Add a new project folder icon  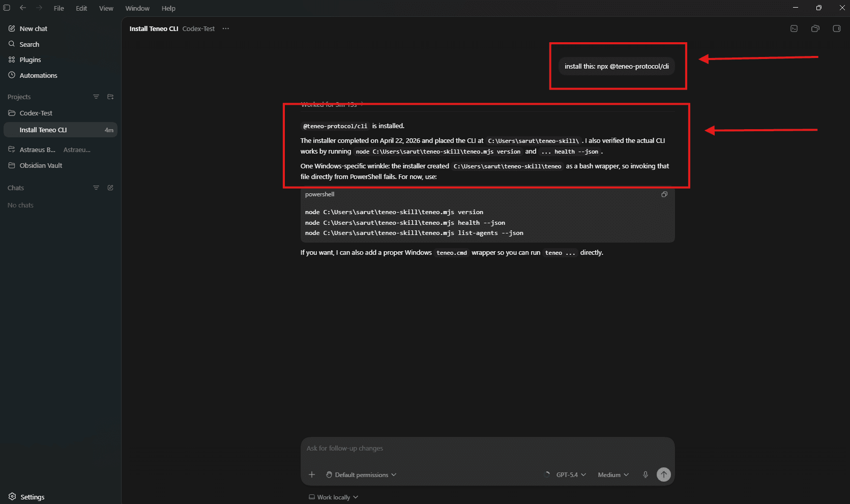110,97
